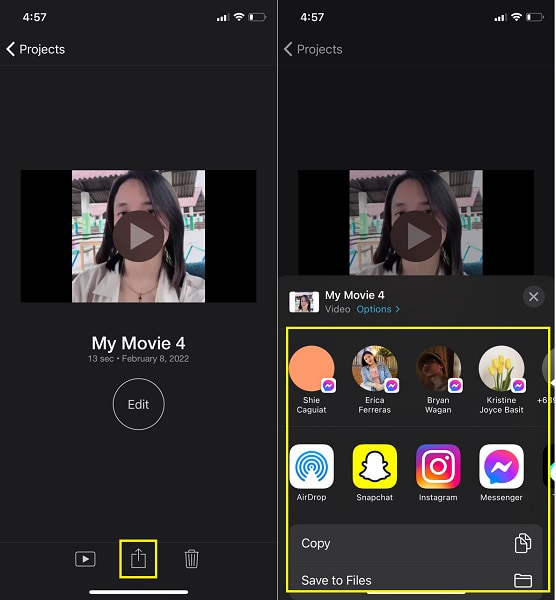
Task: Tap the share icon in bottom toolbar
Action: point(138,559)
